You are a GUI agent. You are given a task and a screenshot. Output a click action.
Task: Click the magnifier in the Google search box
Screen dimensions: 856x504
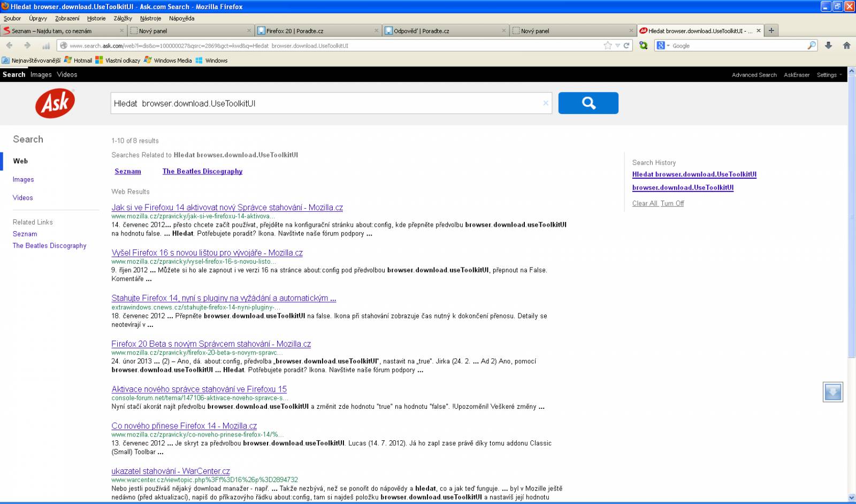(812, 45)
